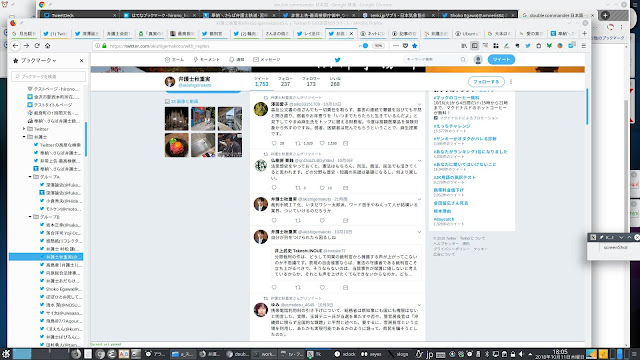Open page actions three-dot menu in address bar
The width and height of the screenshot is (640, 360).
tap(396, 46)
